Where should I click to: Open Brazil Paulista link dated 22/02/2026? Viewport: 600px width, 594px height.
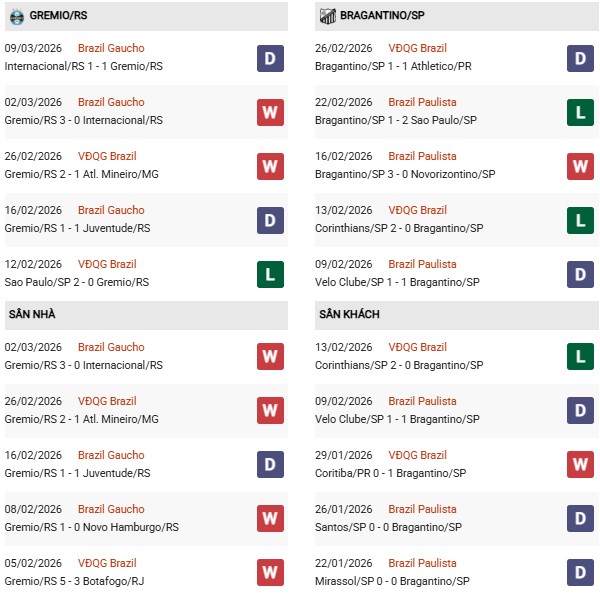(x=422, y=102)
